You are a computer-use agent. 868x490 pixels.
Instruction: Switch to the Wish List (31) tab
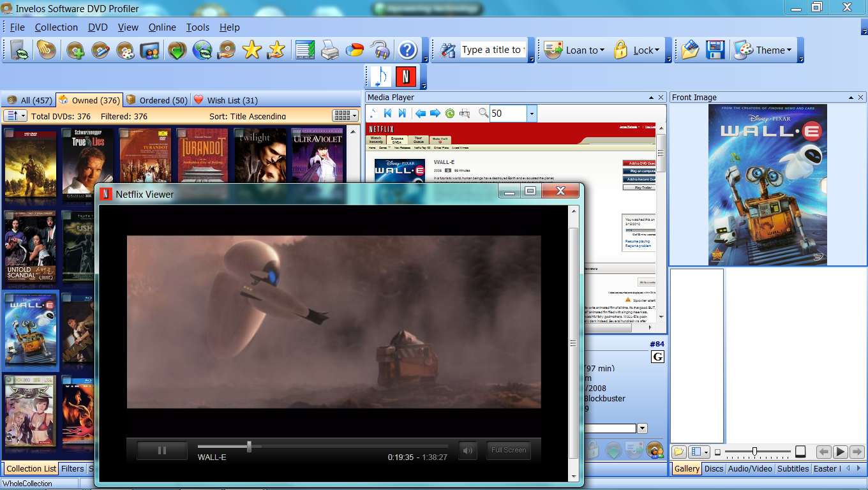[x=225, y=100]
